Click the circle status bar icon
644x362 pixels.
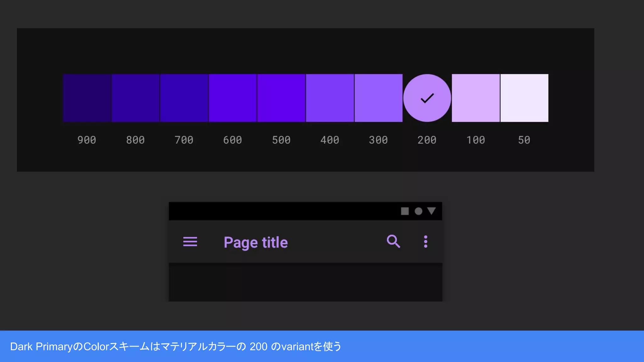point(418,211)
